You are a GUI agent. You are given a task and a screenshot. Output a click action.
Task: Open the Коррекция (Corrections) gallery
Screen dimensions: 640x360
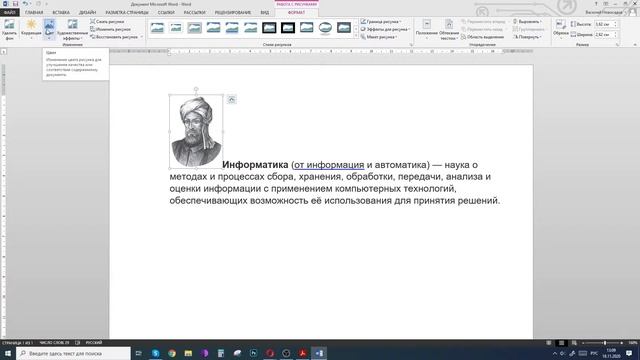tap(31, 29)
